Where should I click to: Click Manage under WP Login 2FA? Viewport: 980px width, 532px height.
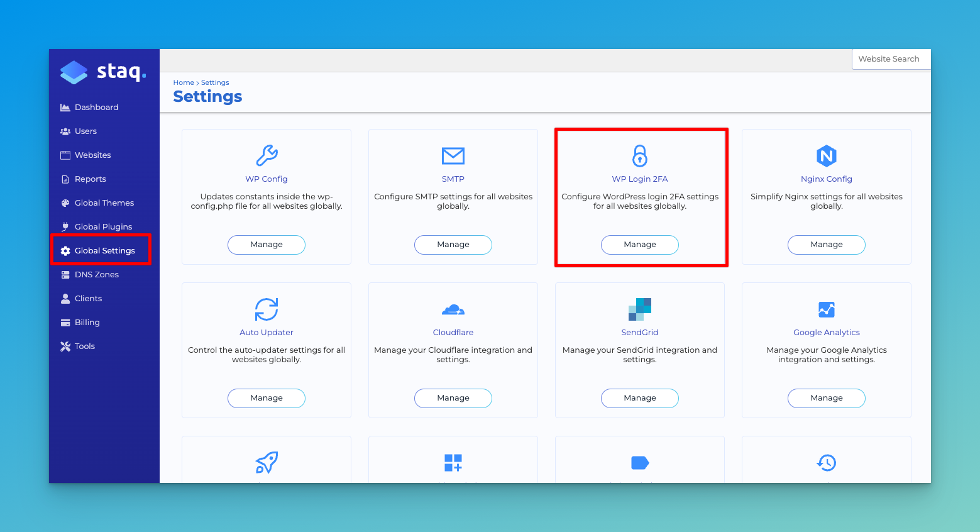[x=640, y=245]
